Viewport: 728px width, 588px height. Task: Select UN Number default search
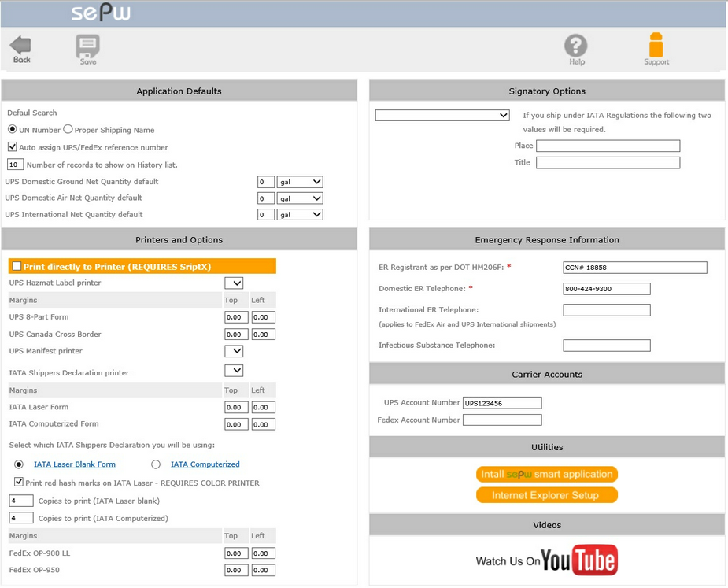coord(13,129)
